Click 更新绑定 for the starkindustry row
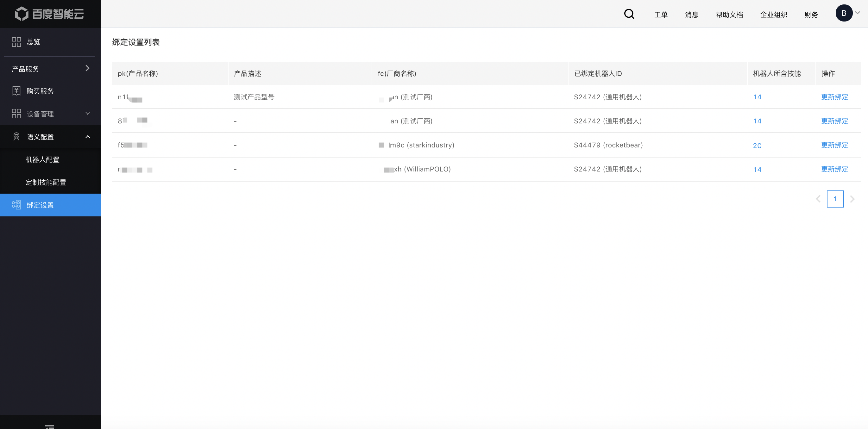This screenshot has width=868, height=429. tap(834, 145)
